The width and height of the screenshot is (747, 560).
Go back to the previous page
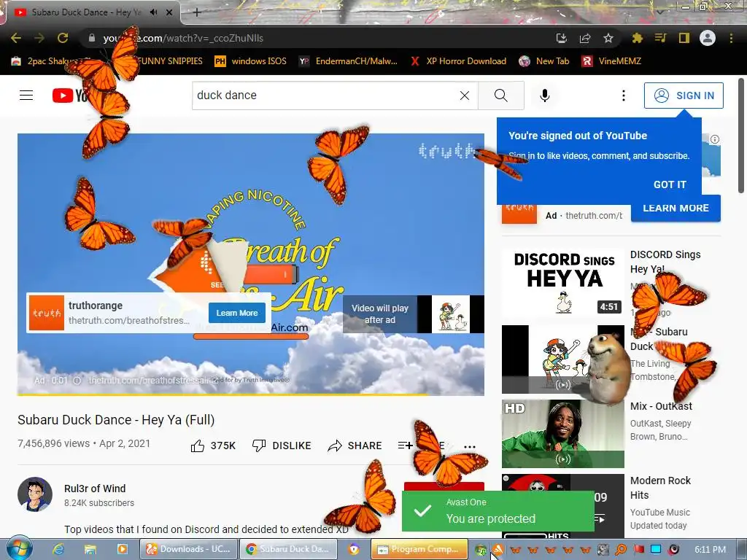coord(16,38)
